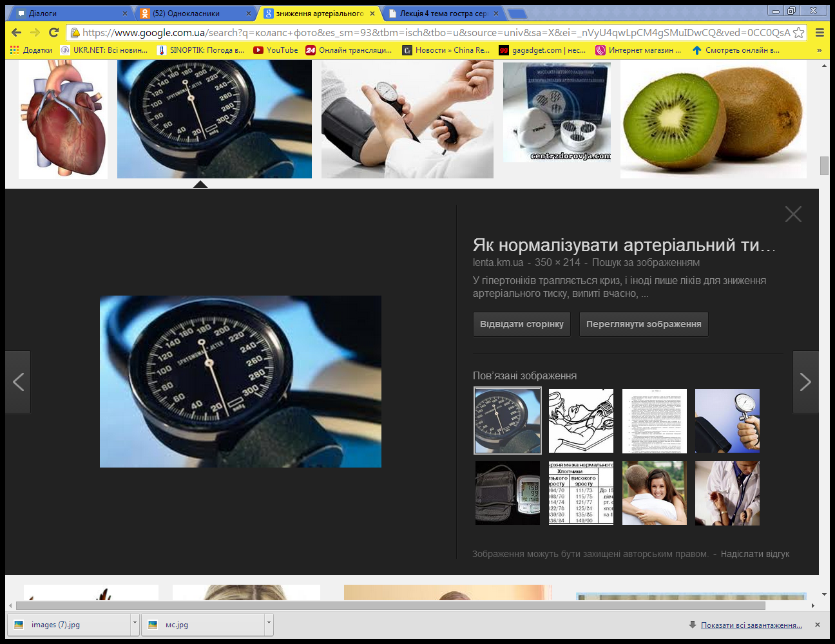Click Пошук за зображенням link
835x644 pixels.
click(646, 263)
